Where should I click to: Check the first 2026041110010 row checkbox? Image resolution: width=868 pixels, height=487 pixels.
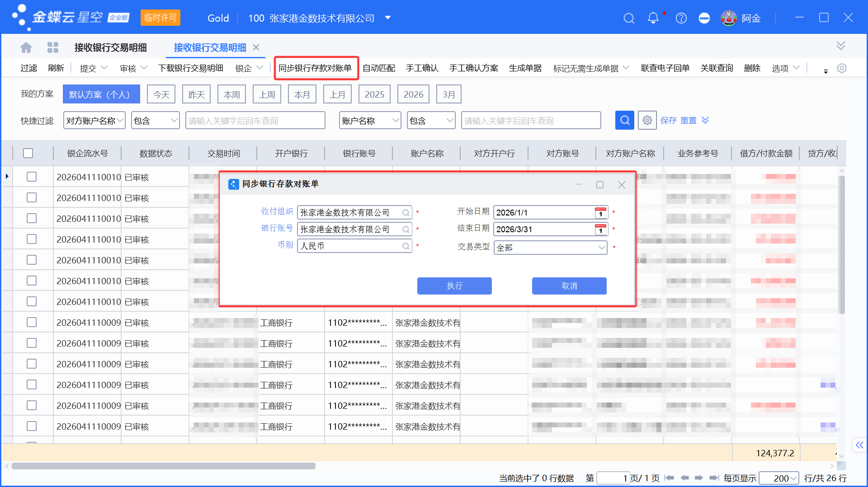32,177
